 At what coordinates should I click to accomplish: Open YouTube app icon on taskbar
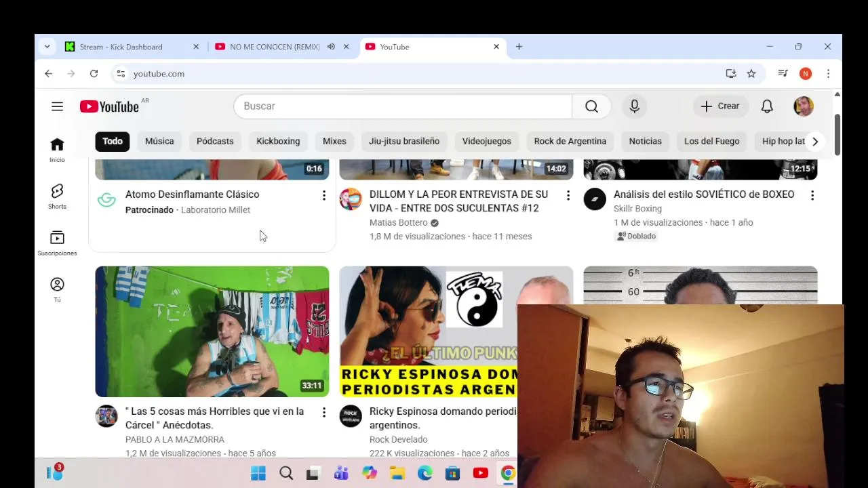pos(481,473)
